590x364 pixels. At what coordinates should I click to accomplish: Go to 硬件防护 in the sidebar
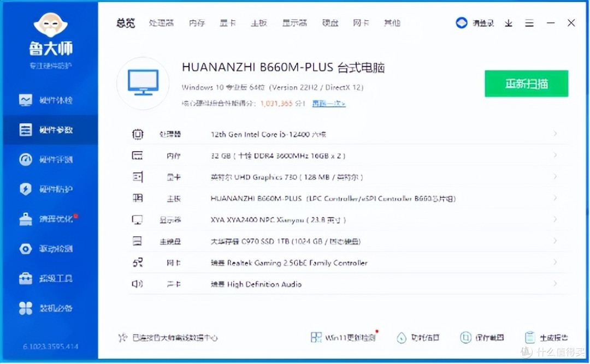(45, 189)
